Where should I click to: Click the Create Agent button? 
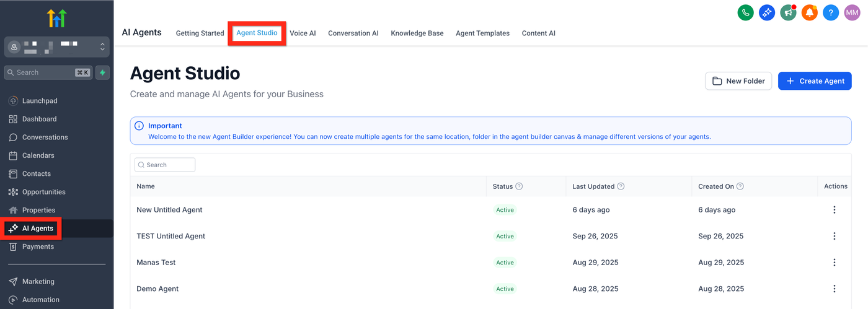click(815, 81)
